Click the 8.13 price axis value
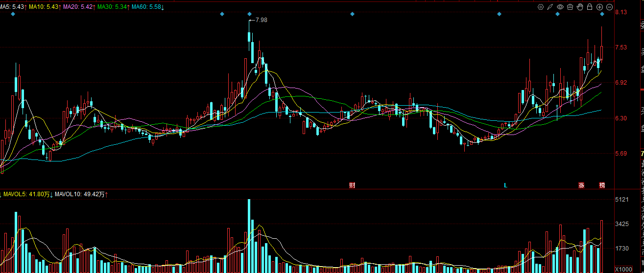 click(621, 12)
